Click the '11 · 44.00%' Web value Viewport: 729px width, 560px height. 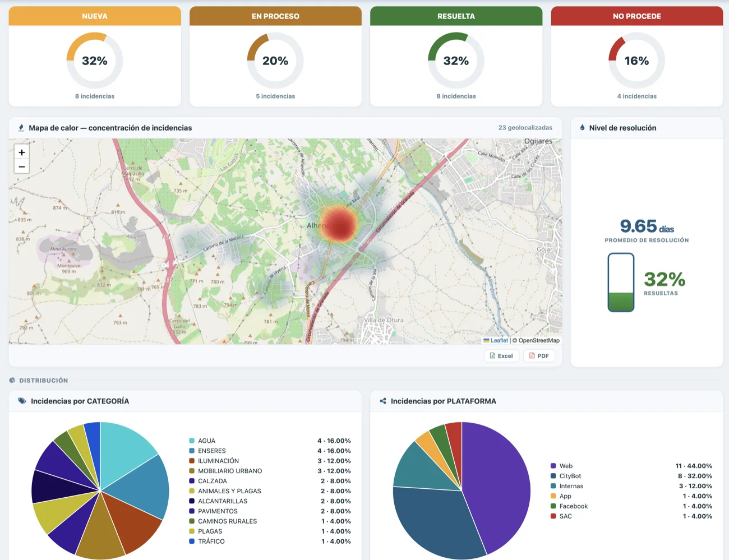(x=694, y=466)
